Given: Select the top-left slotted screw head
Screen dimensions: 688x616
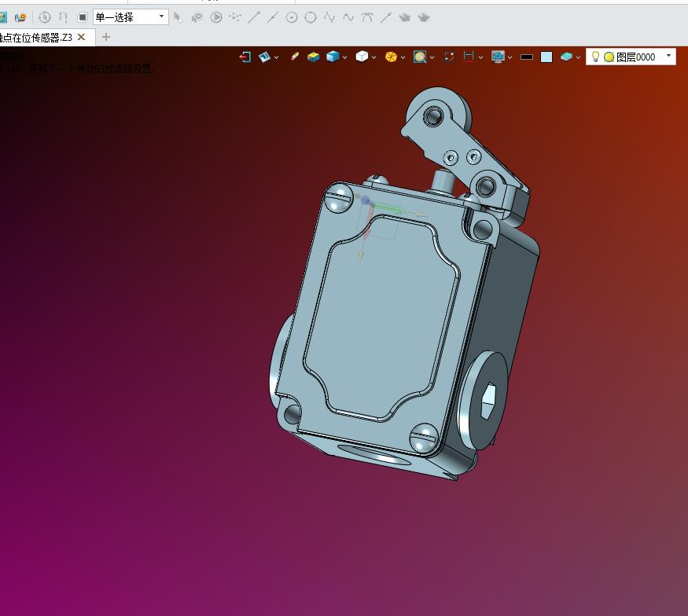Looking at the screenshot, I should (x=338, y=197).
